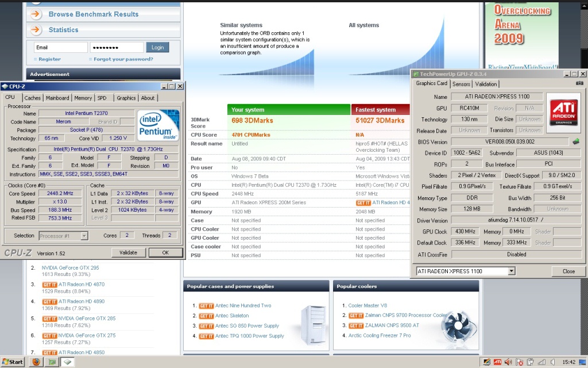Click into the Email input field
Screen dimensions: 588x368
(x=61, y=47)
